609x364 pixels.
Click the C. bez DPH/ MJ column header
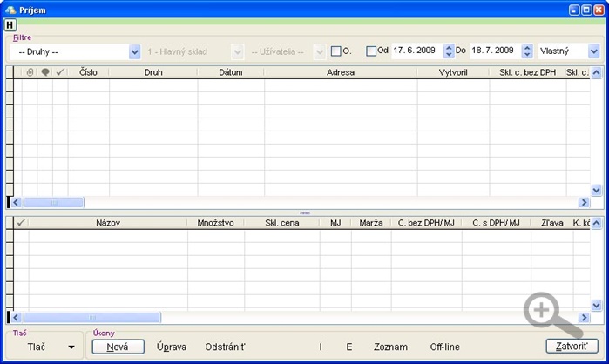(426, 223)
